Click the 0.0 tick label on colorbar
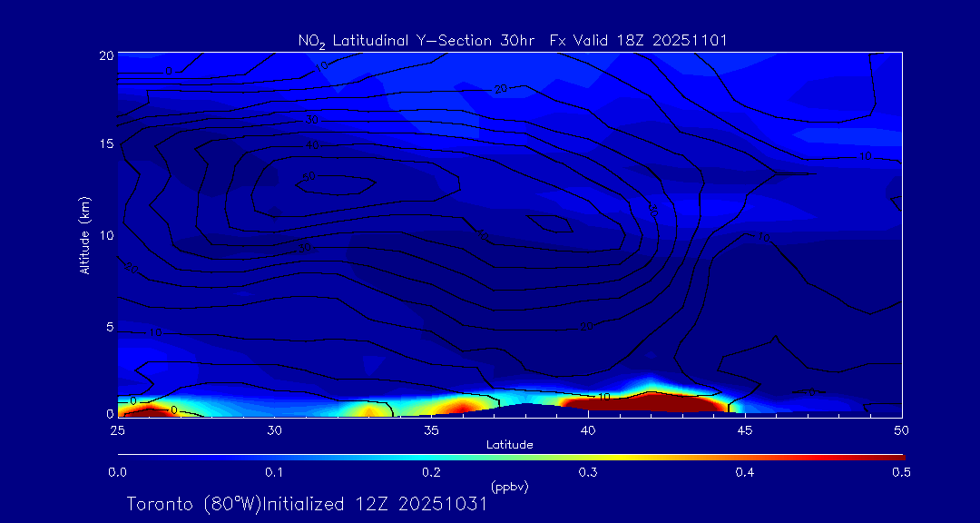Image resolution: width=980 pixels, height=523 pixels. pos(117,472)
